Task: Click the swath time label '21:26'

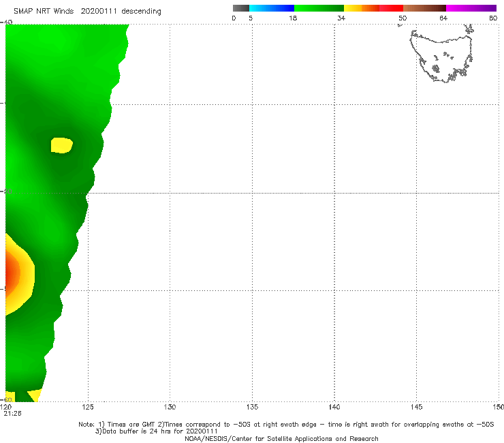Action: (x=12, y=414)
